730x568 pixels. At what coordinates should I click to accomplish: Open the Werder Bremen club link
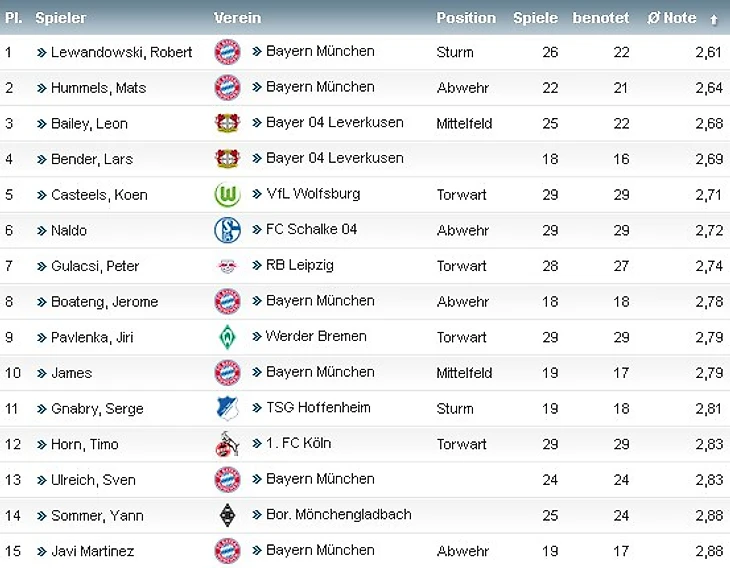point(316,336)
